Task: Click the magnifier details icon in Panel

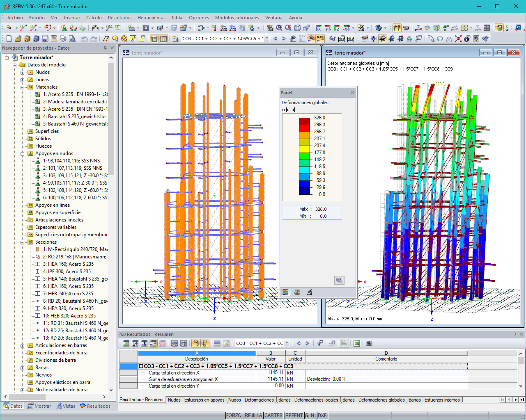Action: [339, 280]
